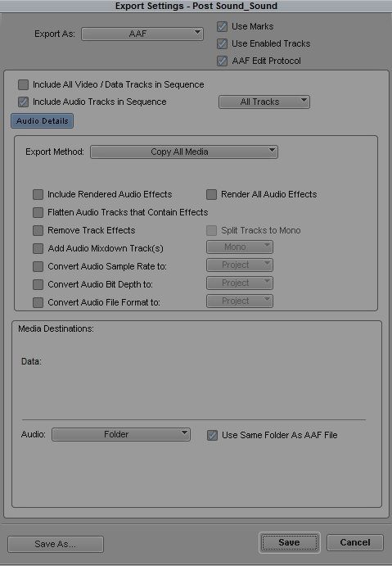Expand the Export Method Copy All Media menu
Image resolution: width=392 pixels, height=566 pixels.
184,152
